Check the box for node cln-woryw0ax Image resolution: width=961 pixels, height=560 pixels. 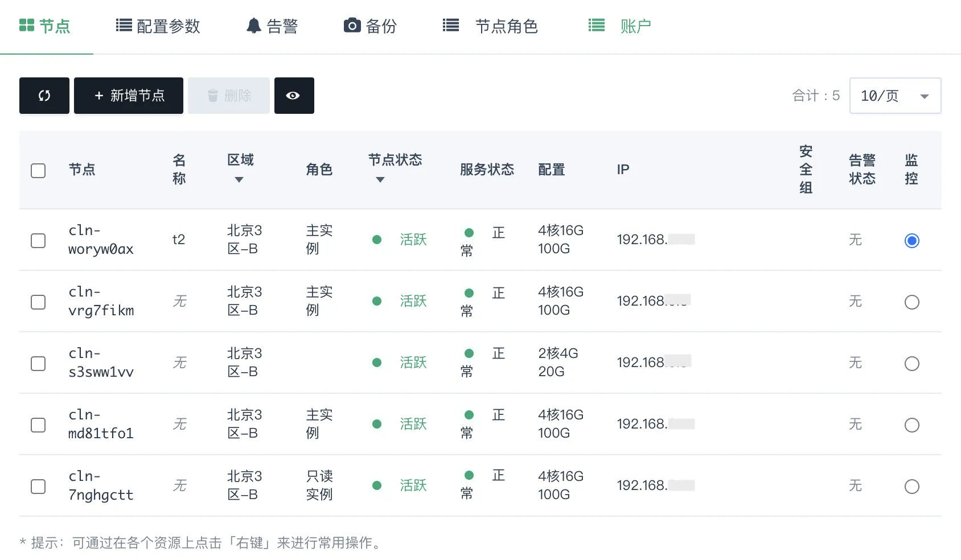(x=38, y=241)
